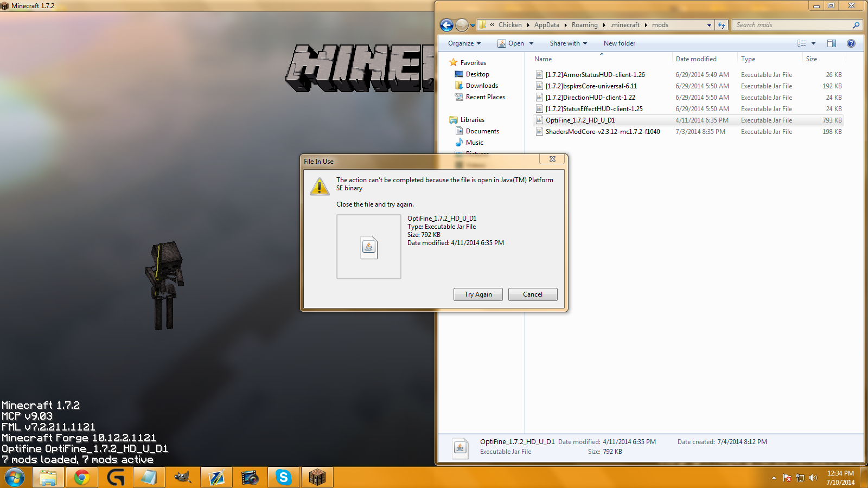Select the ShadersModCore-v2.3.12 jar file

pos(688,132)
